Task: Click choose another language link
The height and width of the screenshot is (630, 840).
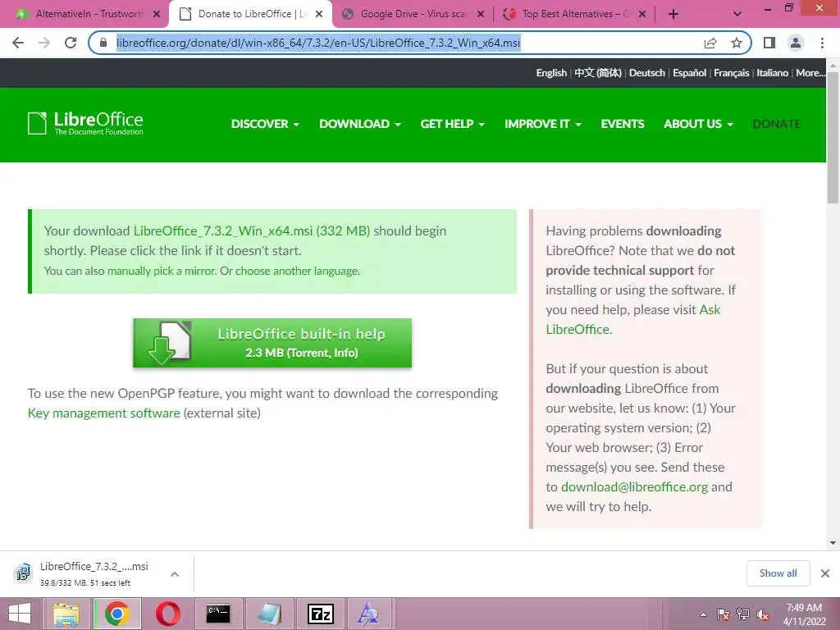Action: pos(297,271)
